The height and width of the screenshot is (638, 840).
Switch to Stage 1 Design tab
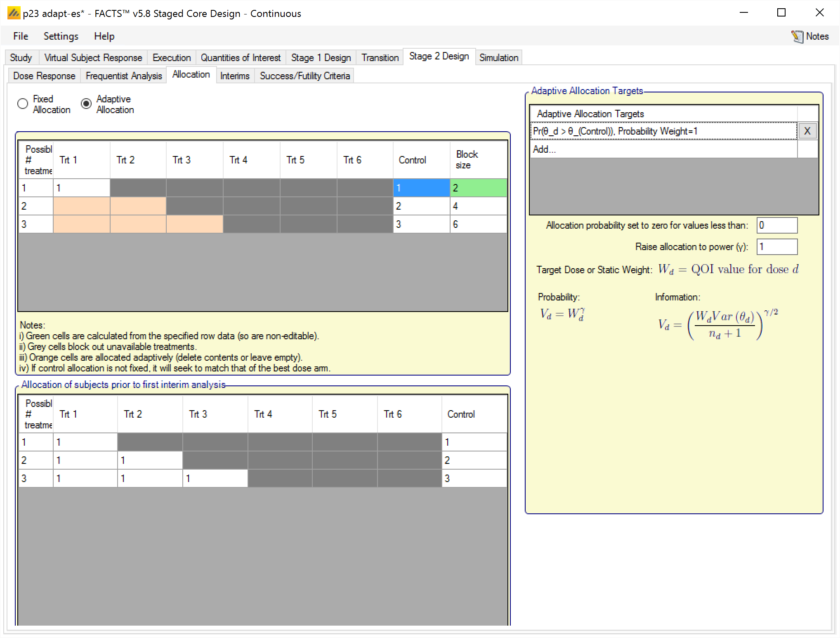click(321, 58)
